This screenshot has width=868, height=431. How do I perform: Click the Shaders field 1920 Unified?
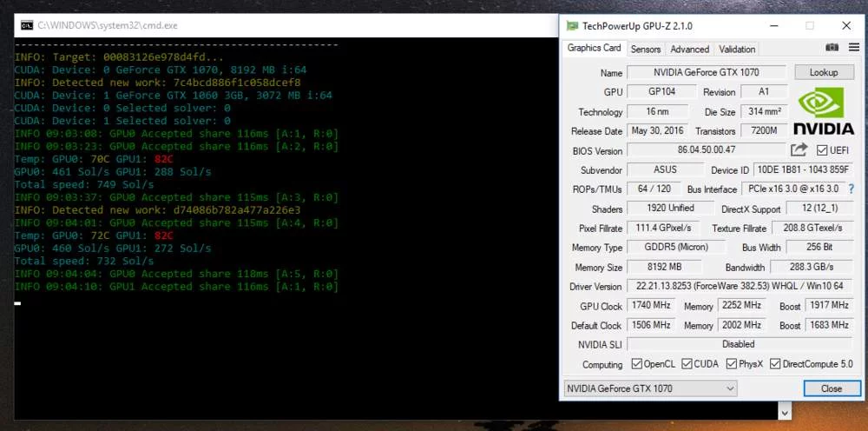tap(670, 209)
